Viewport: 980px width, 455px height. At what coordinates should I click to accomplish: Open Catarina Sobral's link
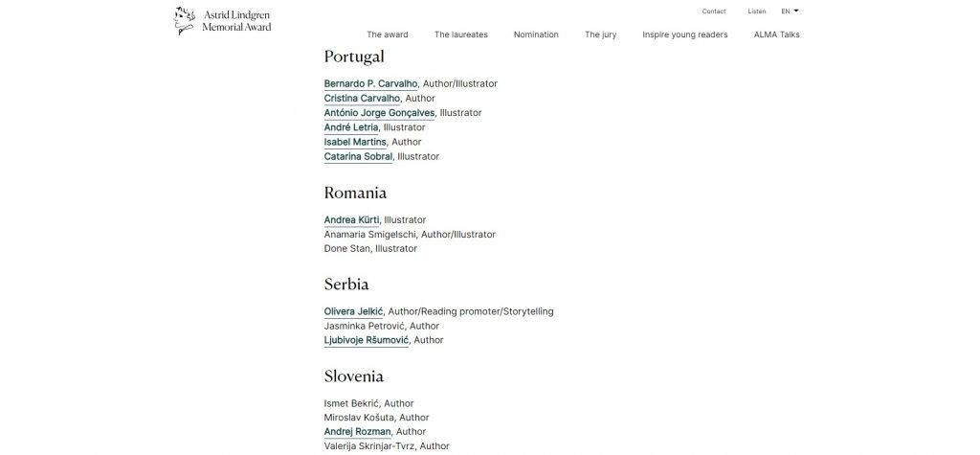pos(358,156)
